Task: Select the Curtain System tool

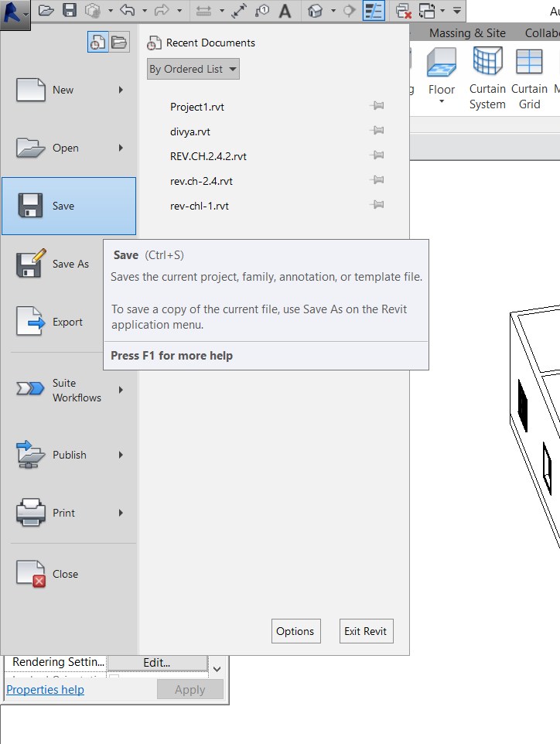Action: [487, 78]
